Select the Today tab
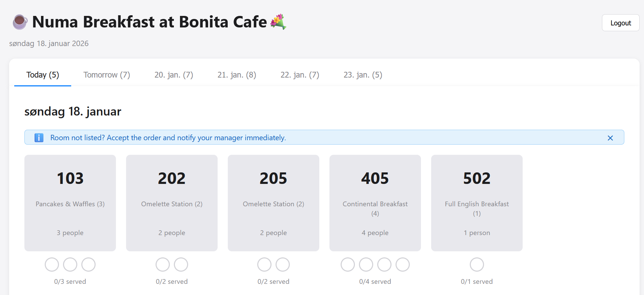The height and width of the screenshot is (295, 644). (43, 75)
